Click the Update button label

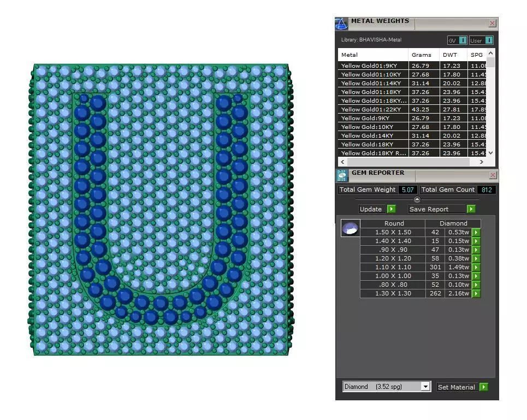(x=371, y=209)
